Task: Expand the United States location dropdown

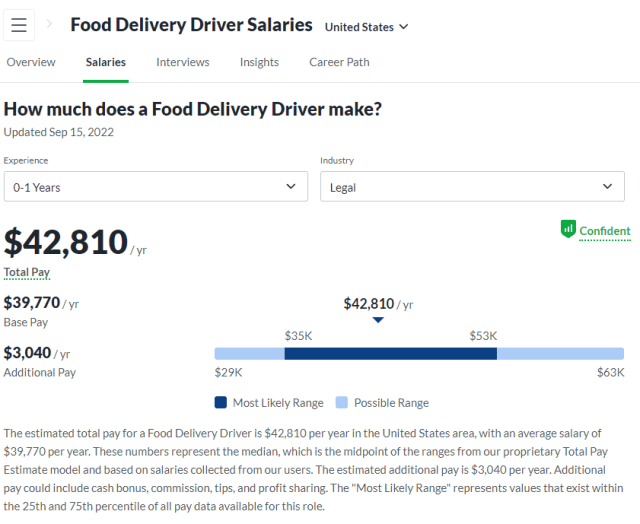Action: click(367, 27)
